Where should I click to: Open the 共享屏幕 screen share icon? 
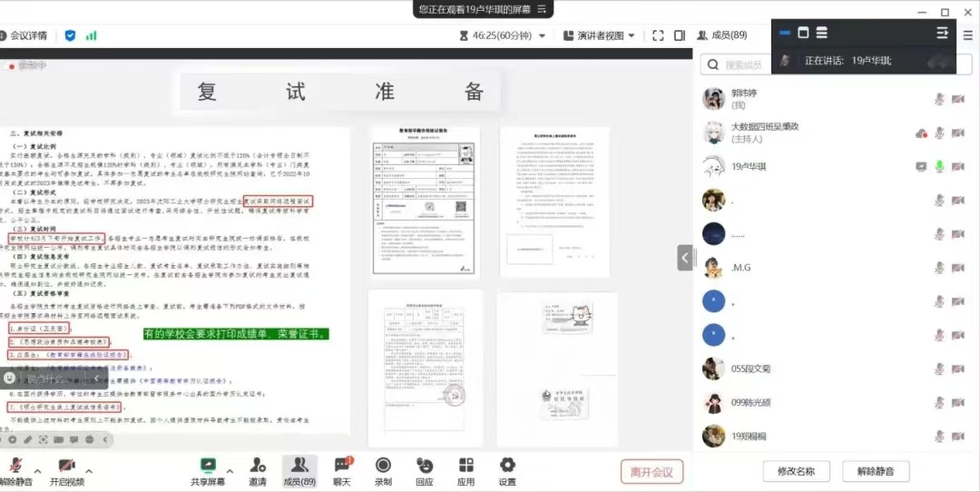point(208,466)
